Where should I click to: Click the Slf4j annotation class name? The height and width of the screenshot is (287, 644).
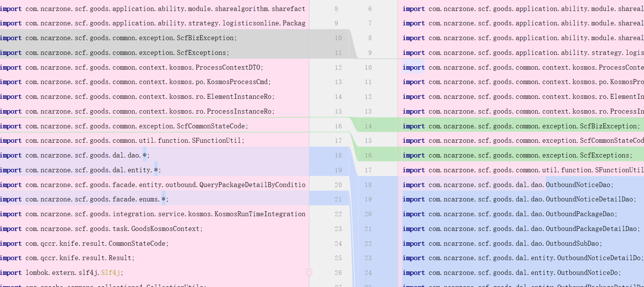(110, 273)
